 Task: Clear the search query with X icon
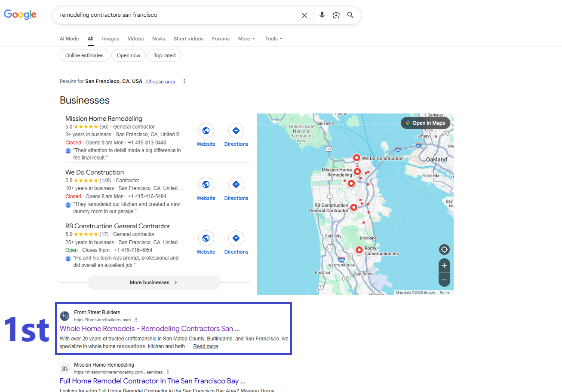pos(304,15)
